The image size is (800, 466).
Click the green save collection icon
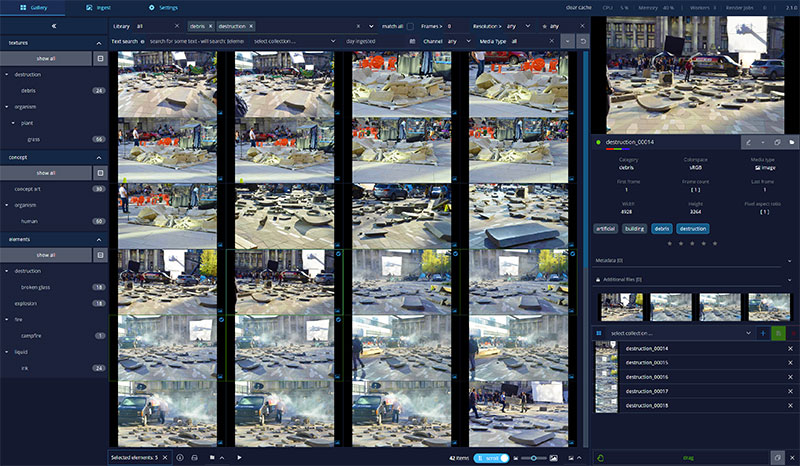click(x=777, y=332)
